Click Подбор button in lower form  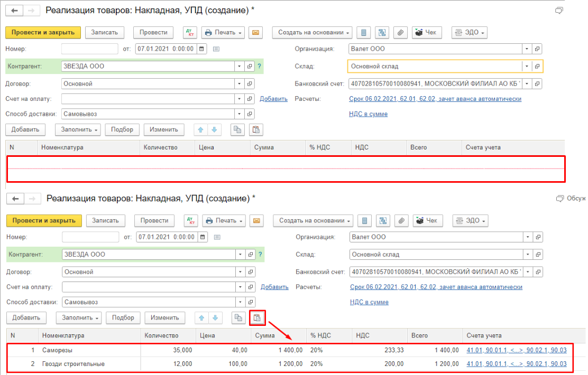[x=123, y=317]
